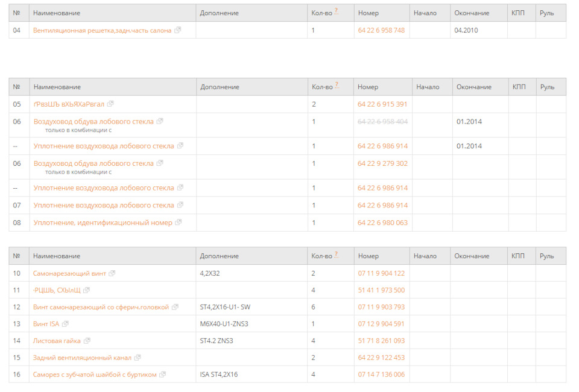Click icon beside Уплотнение, идентификационный номер
Screen dimensions: 579x392
[179, 223]
